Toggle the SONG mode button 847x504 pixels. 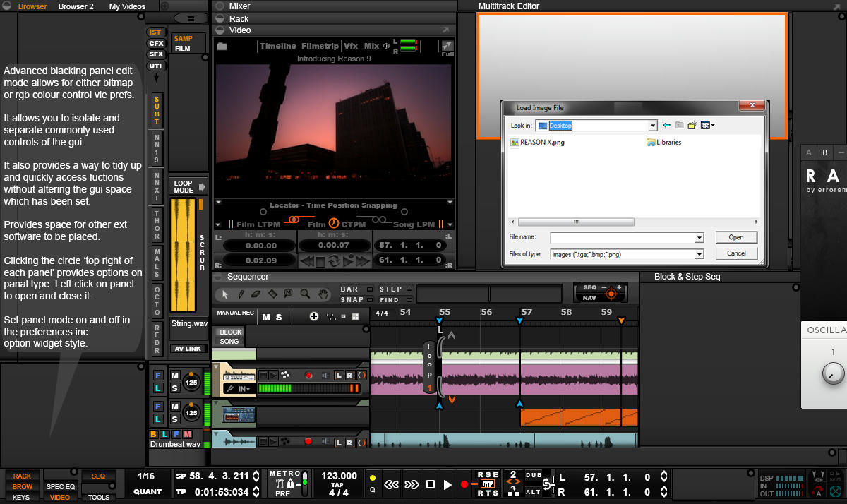point(230,341)
